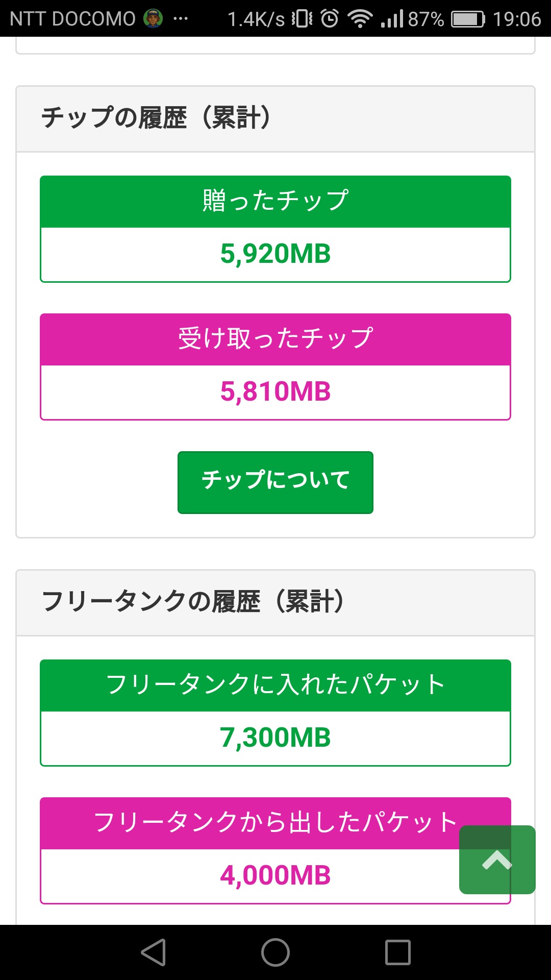
Task: Tap the three-dots notification overflow icon
Action: click(181, 19)
